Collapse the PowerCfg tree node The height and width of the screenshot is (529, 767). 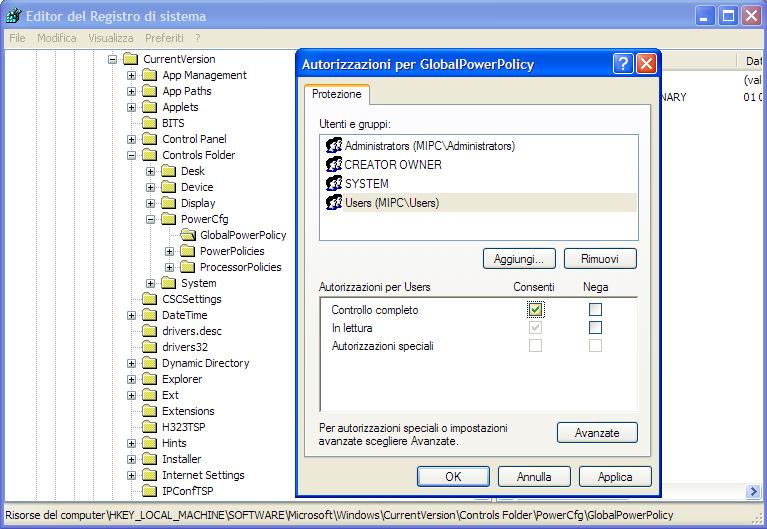click(x=151, y=219)
